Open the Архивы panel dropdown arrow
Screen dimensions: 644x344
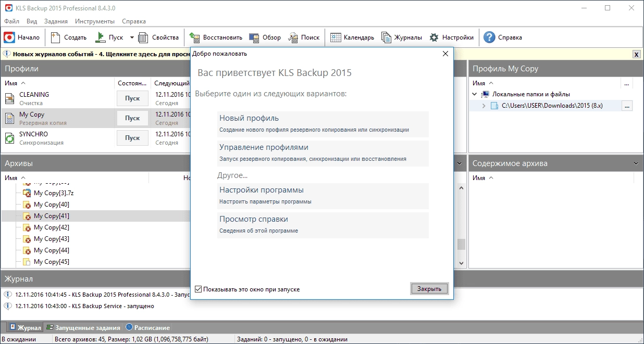coord(459,163)
